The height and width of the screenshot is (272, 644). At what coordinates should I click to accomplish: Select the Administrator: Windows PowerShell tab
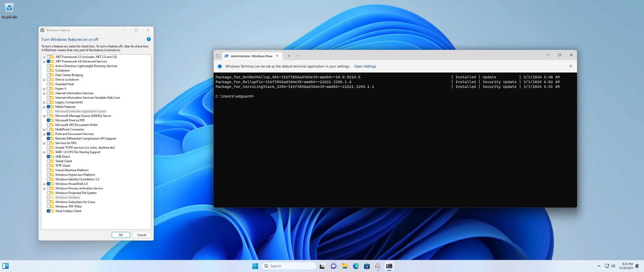(251, 56)
